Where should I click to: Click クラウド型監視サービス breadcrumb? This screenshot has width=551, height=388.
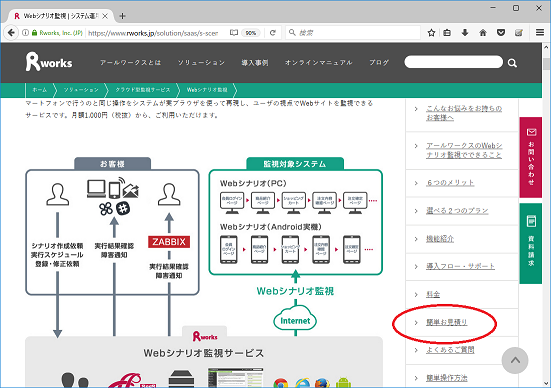(x=143, y=90)
